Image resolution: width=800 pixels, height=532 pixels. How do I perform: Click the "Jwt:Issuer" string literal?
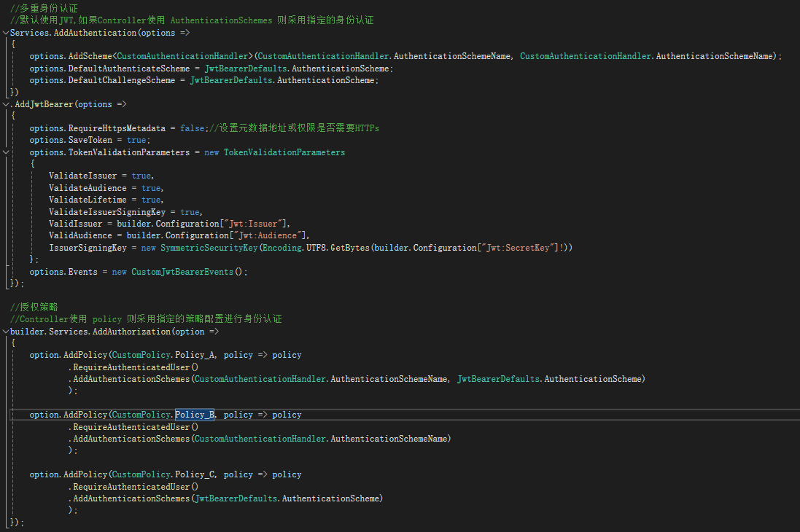[254, 224]
